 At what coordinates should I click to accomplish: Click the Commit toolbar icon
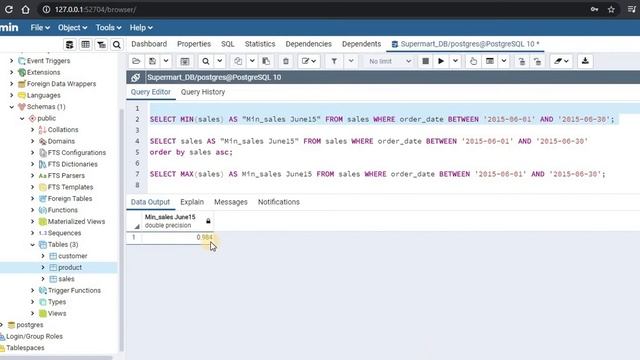point(522,61)
